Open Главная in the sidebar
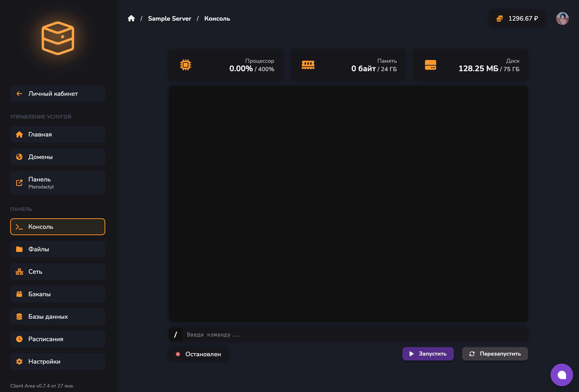The width and height of the screenshot is (579, 392). click(58, 135)
